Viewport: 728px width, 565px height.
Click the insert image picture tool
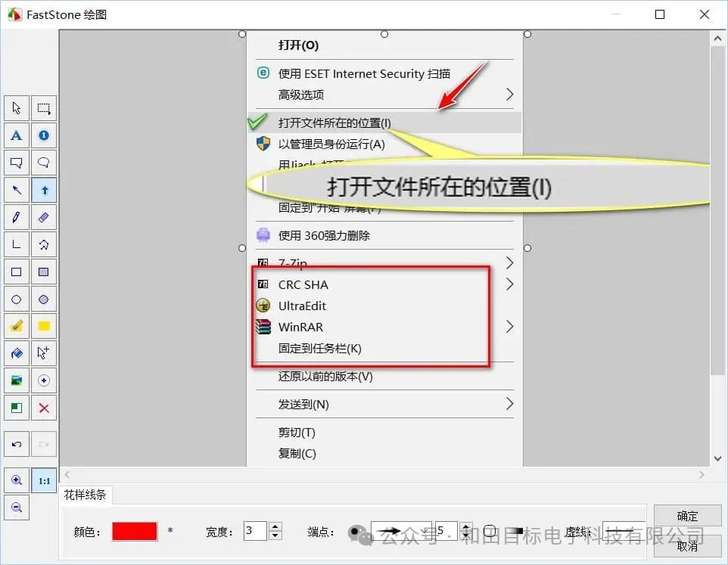17,381
